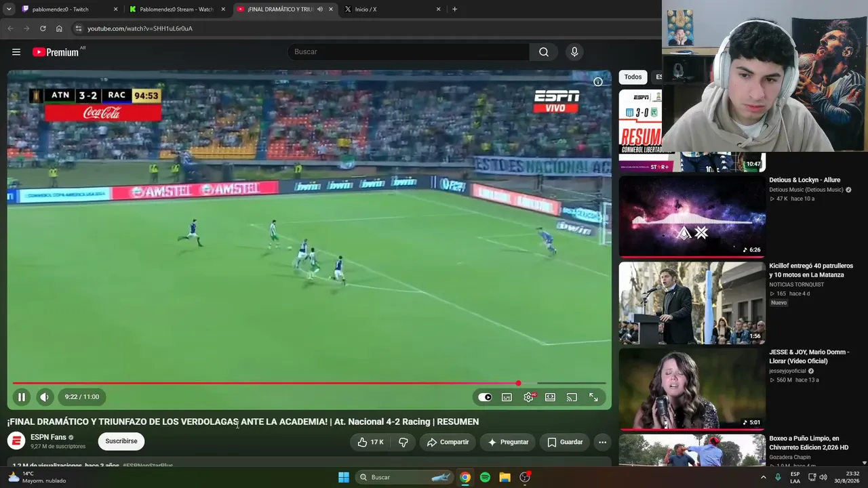Mute the YouTube tab via its speaker icon
This screenshot has width=868, height=488.
click(x=320, y=9)
